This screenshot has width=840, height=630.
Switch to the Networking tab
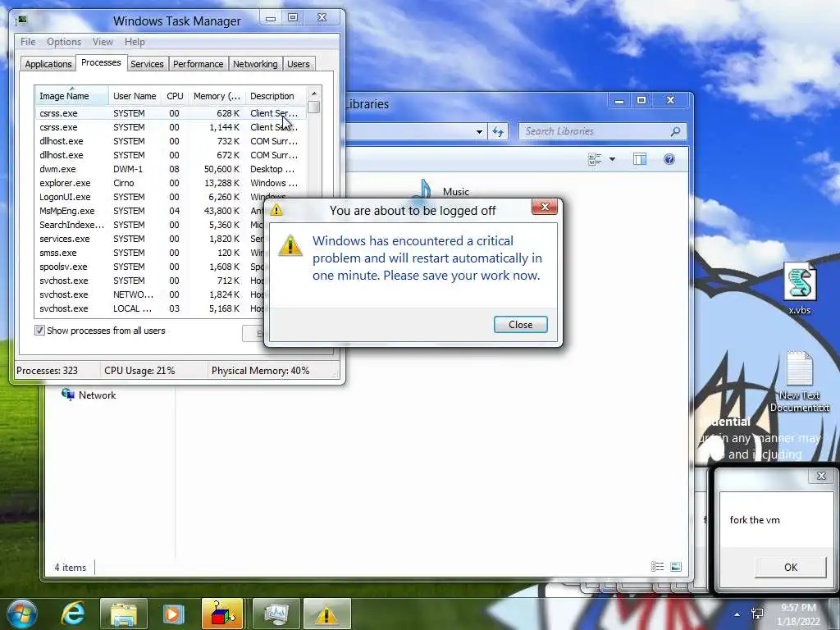(x=255, y=64)
